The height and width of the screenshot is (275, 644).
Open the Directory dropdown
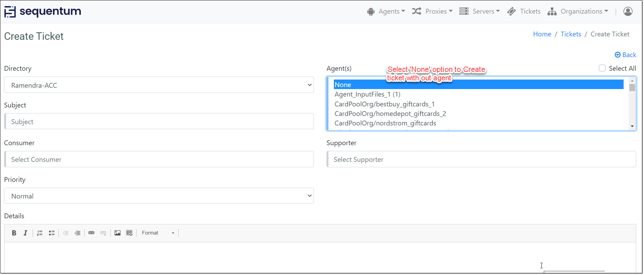point(159,85)
